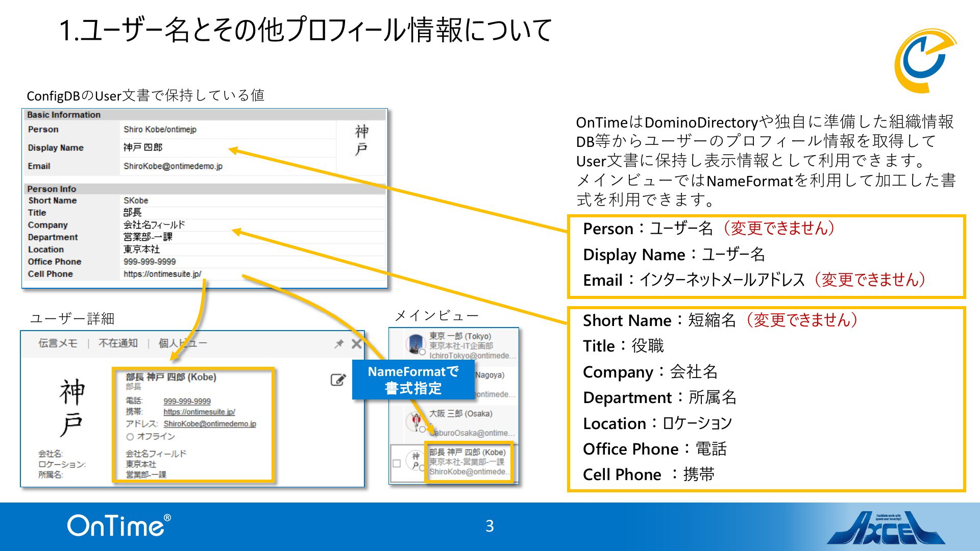Click the Person field value Shiro Kobe/ontimejp

pos(160,130)
